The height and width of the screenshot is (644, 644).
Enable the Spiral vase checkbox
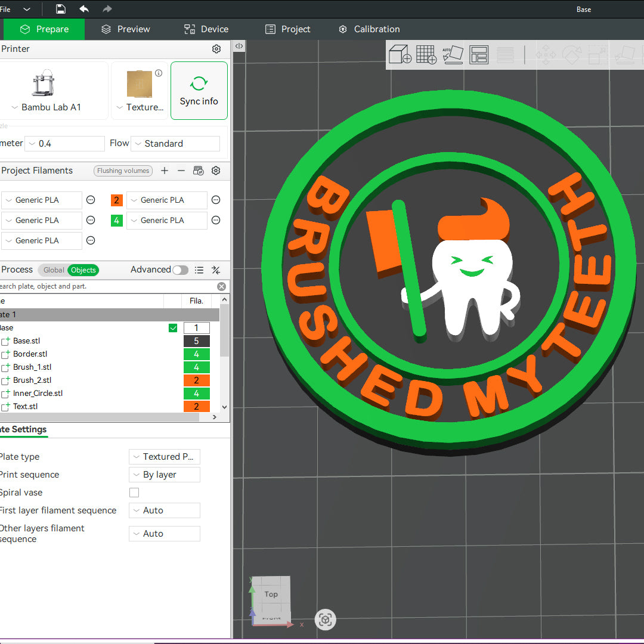(x=134, y=493)
